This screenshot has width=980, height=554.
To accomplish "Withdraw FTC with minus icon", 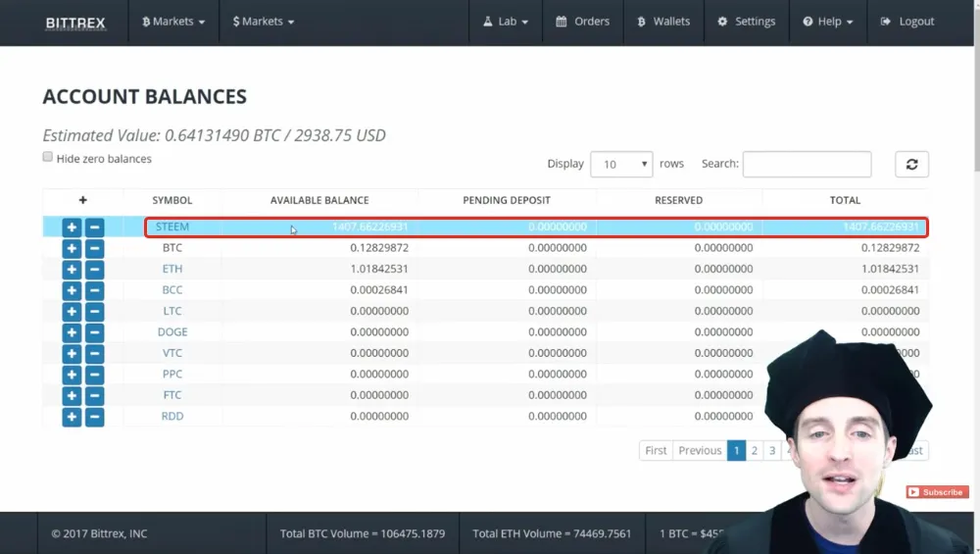I will [x=94, y=396].
